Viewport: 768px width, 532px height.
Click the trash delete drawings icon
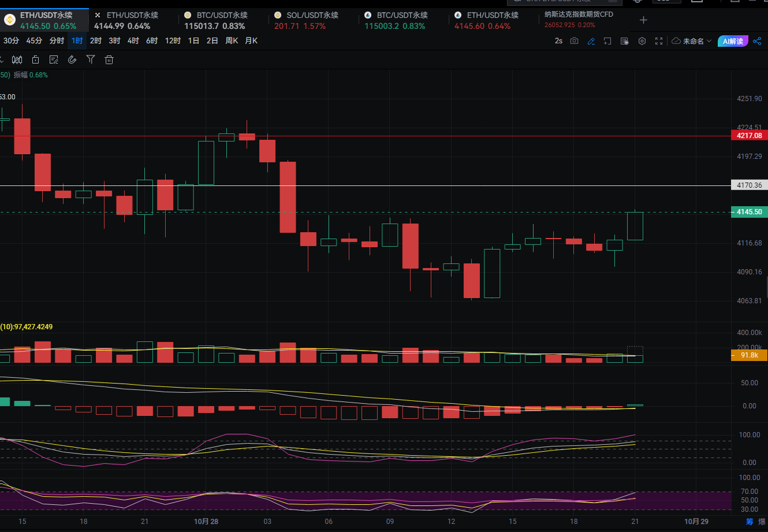[109, 59]
